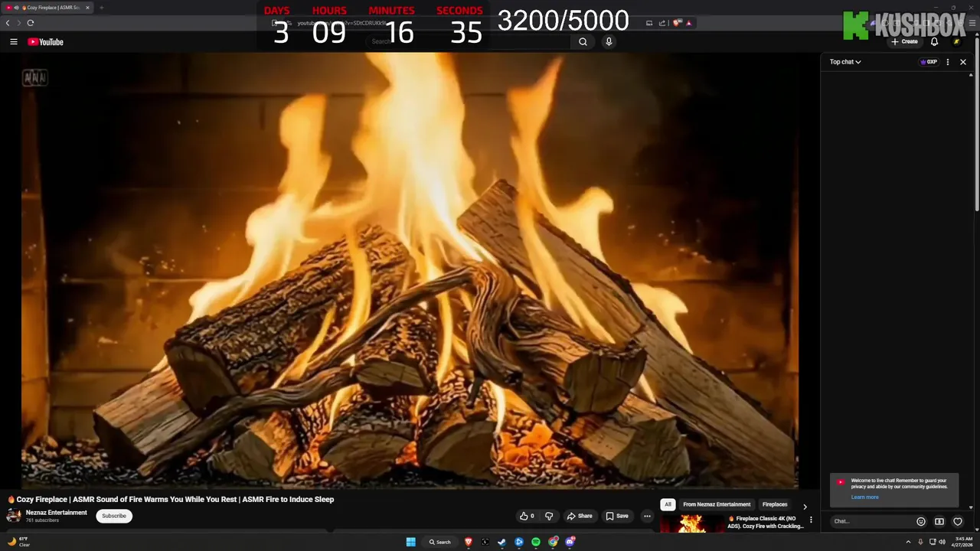The image size is (980, 551).
Task: Open options menu for Fireplace Classic 4K video
Action: (x=811, y=520)
